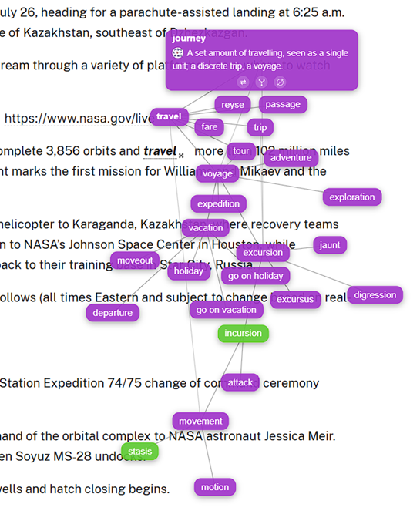The height and width of the screenshot is (521, 420).
Task: Click the Wiktionary source icon beside the definition
Action: (178, 53)
